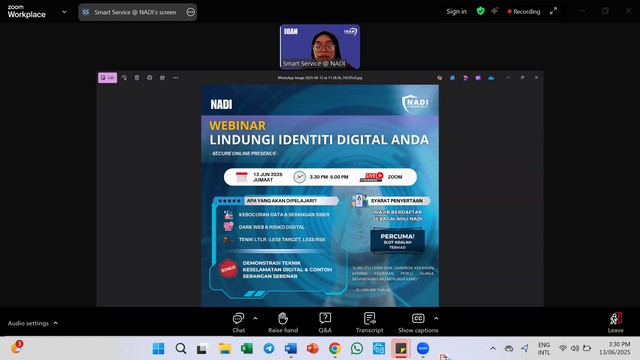Viewport: 640px width, 360px height.
Task: Open OneDrive icon in Photos title bar
Action: pos(491,78)
